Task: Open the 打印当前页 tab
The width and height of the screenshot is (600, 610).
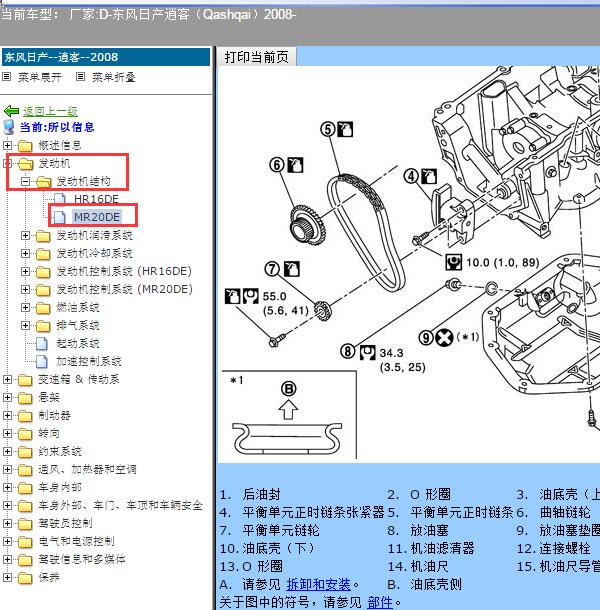Action: [256, 57]
